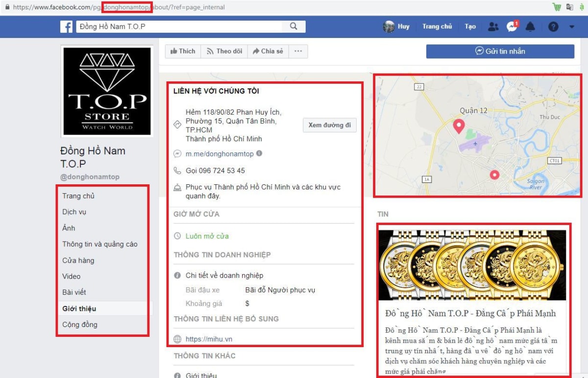Click the Xem đường đi button

pyautogui.click(x=330, y=125)
